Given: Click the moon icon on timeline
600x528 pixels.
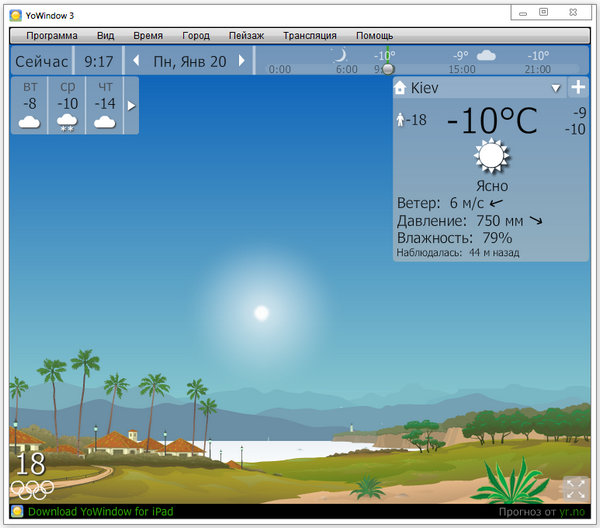Looking at the screenshot, I should point(340,56).
